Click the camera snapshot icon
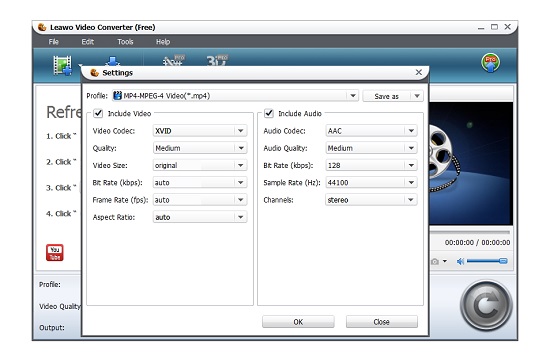This screenshot has height=363, width=550. [435, 262]
